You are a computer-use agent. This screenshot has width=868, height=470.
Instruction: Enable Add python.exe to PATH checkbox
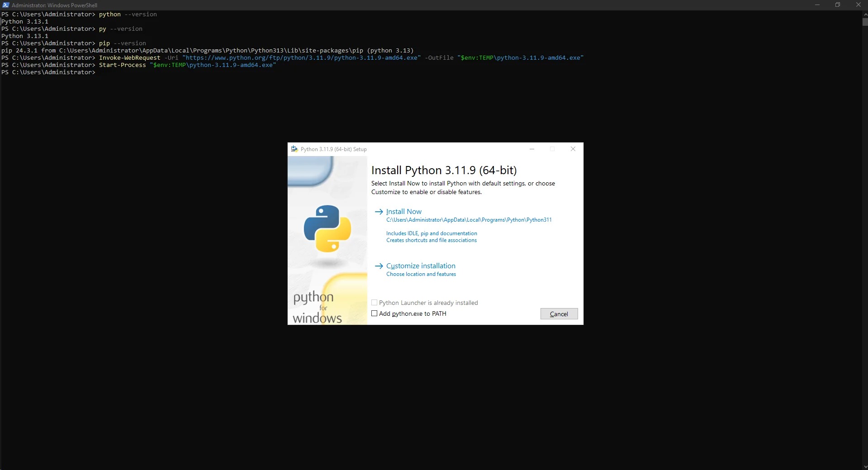click(375, 313)
